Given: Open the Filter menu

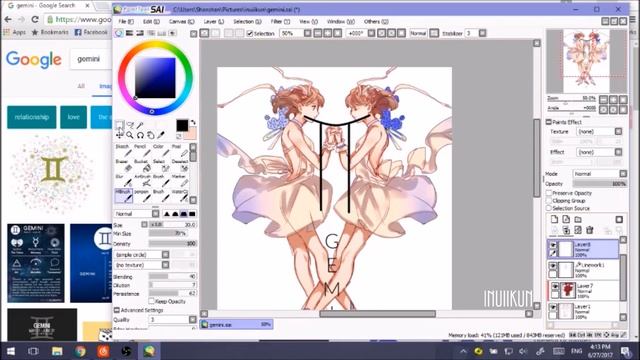Looking at the screenshot, I should tap(280, 22).
